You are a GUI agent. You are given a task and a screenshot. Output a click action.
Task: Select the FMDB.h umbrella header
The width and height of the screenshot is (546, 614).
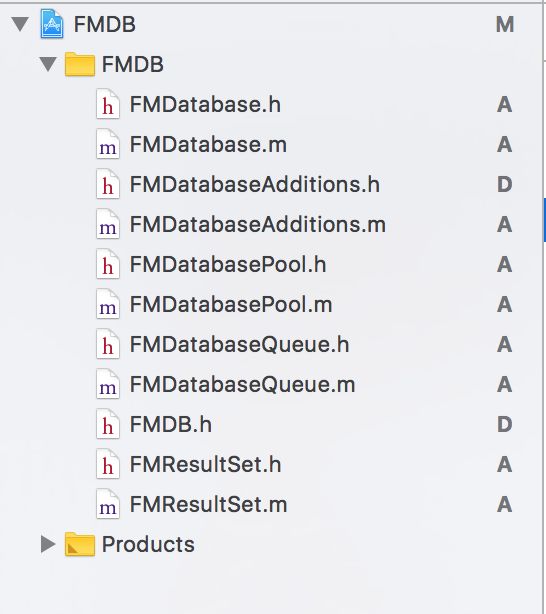[171, 424]
